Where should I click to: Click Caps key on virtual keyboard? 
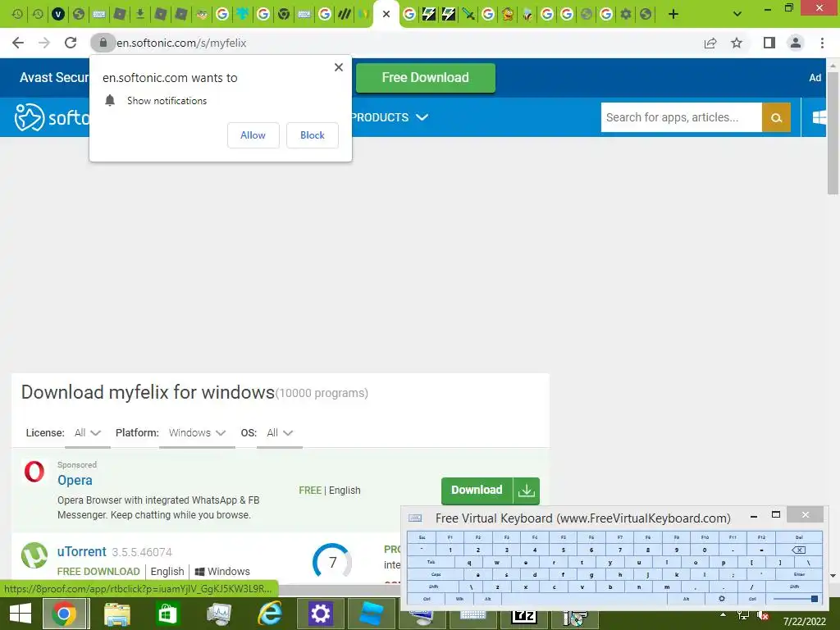click(436, 574)
